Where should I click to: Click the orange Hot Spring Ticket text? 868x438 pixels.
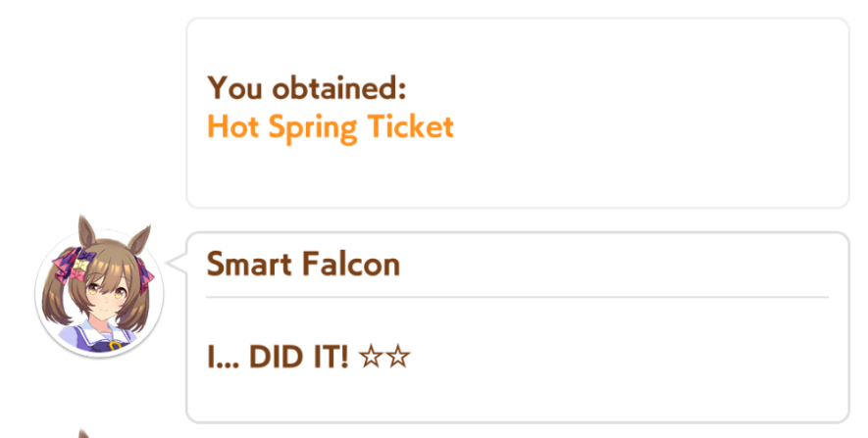coord(331,127)
